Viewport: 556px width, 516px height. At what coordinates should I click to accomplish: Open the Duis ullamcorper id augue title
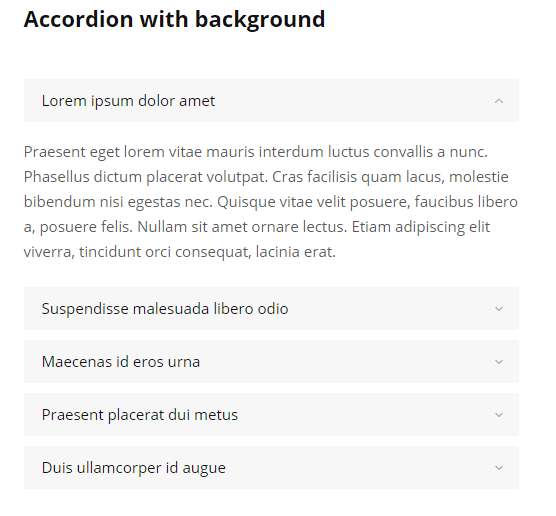(134, 468)
